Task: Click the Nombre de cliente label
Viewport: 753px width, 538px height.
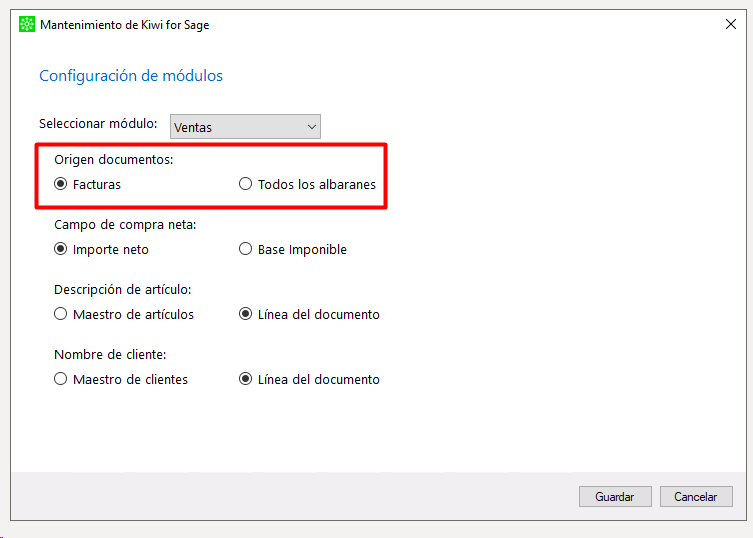Action: (x=110, y=355)
